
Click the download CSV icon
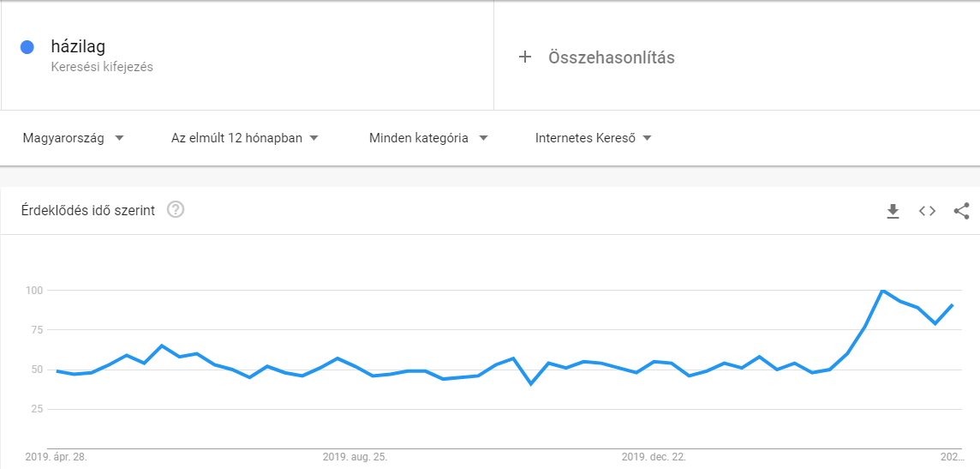[893, 211]
